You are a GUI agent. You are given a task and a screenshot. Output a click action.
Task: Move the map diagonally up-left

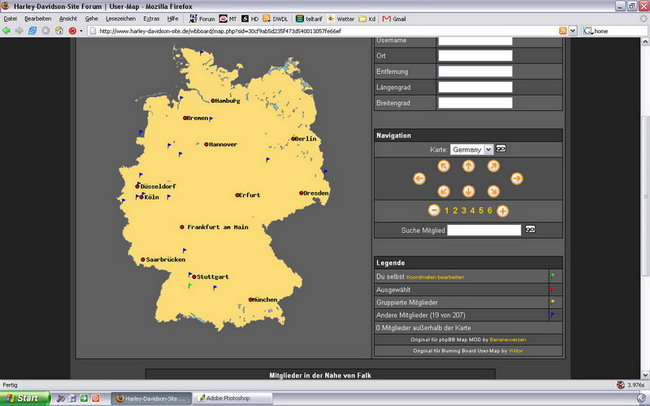[442, 166]
